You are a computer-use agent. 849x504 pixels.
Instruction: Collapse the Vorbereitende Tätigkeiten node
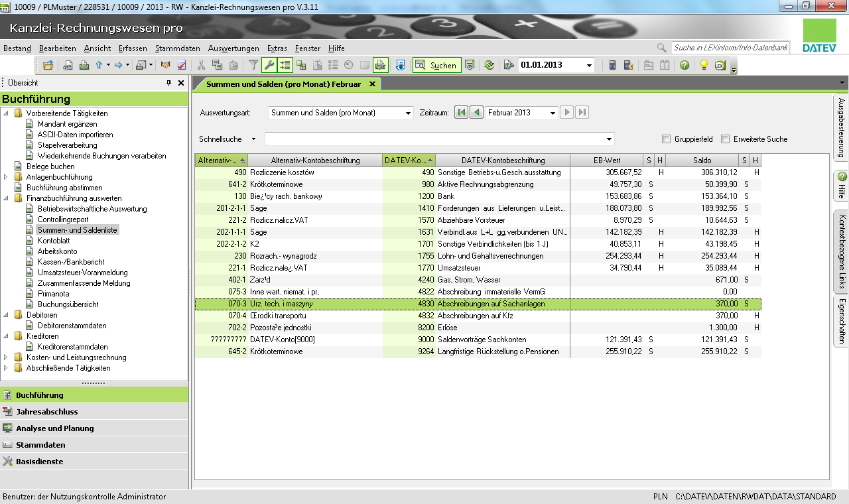coord(7,113)
